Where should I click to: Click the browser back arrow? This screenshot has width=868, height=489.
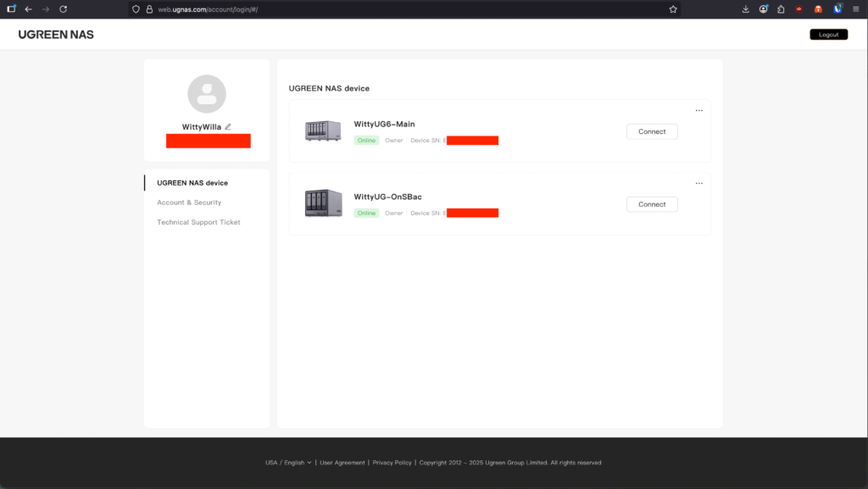(x=28, y=9)
